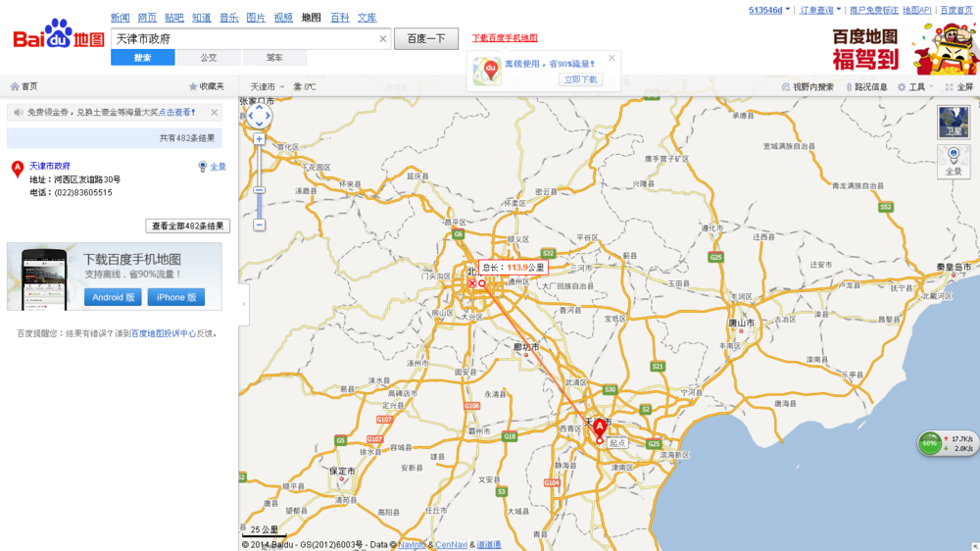Close the 离线使用 download popup
Viewport: 980px width, 551px height.
[612, 58]
